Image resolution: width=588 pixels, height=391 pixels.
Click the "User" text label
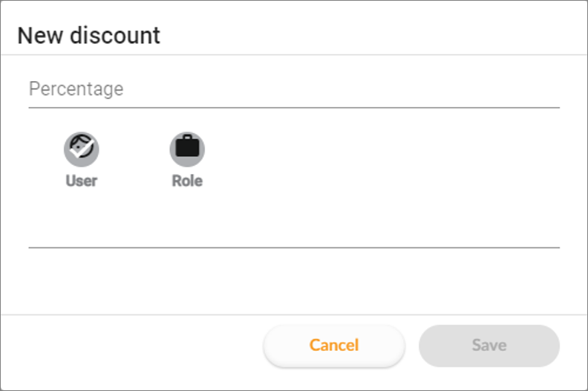coord(82,181)
